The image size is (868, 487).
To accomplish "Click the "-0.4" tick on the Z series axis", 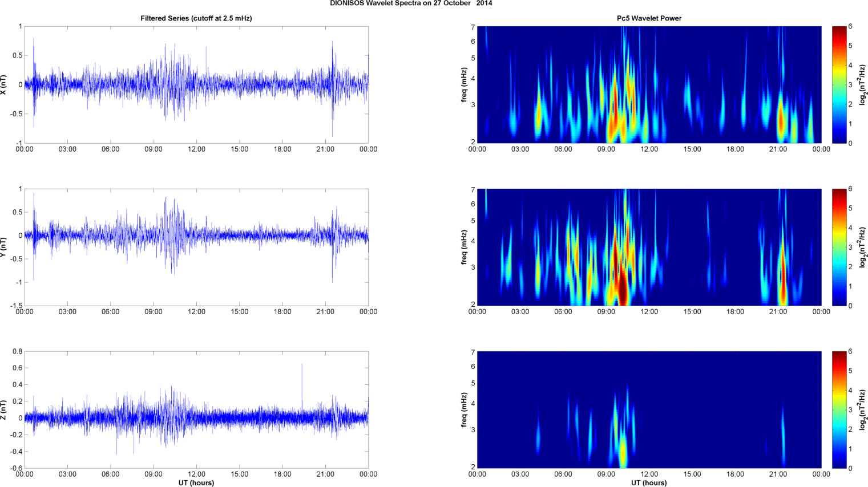I will pos(15,452).
